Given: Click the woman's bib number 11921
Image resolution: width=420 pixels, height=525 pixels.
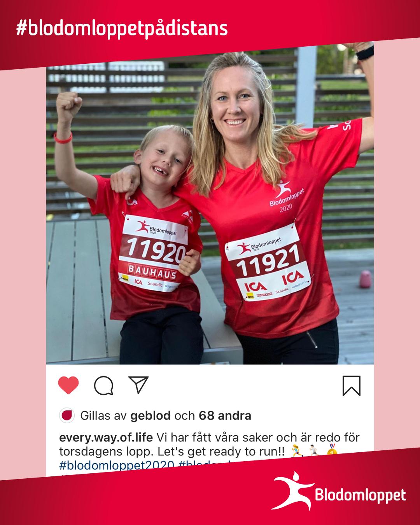Looking at the screenshot, I should point(268,260).
